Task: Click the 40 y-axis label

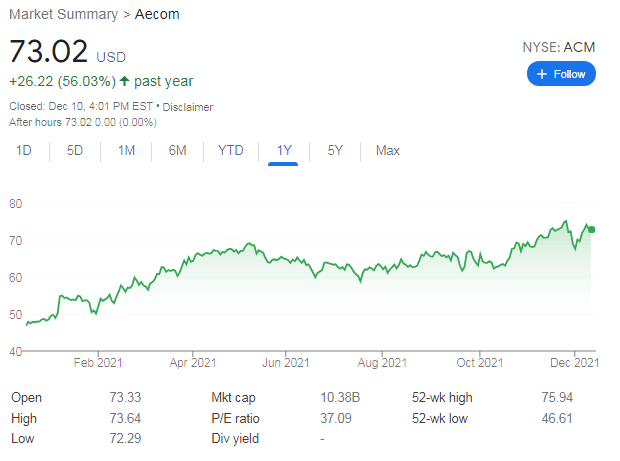Action: 15,351
